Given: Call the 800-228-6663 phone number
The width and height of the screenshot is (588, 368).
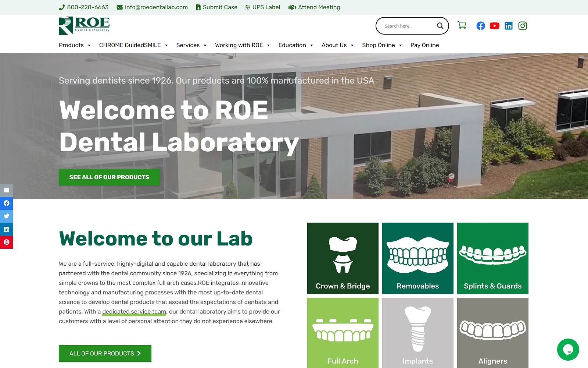Looking at the screenshot, I should click(x=84, y=7).
